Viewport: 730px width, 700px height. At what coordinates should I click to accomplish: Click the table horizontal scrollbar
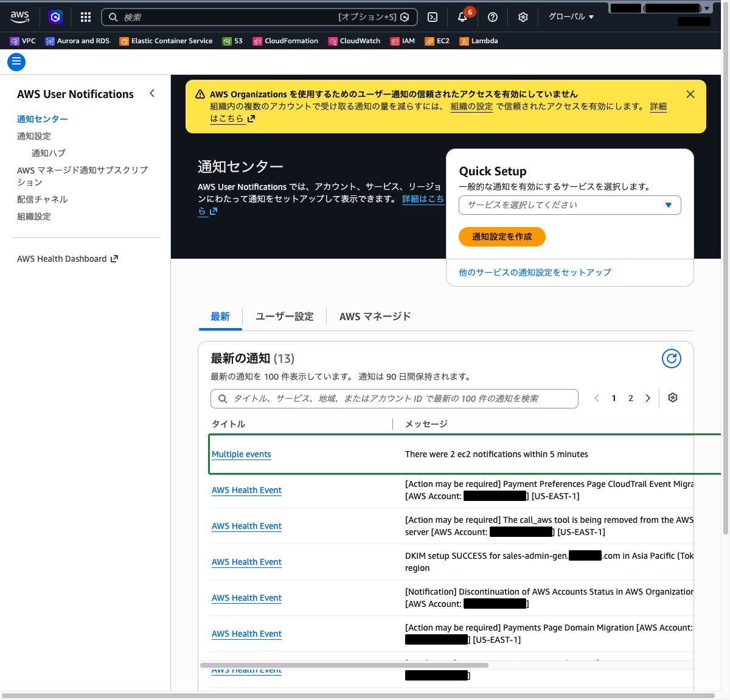tap(344, 665)
